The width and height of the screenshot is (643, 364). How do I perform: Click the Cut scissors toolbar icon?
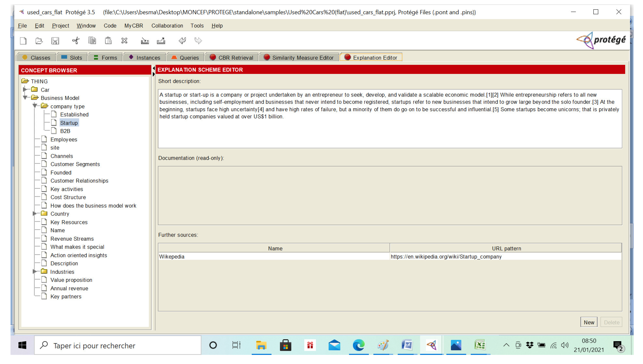pyautogui.click(x=76, y=41)
